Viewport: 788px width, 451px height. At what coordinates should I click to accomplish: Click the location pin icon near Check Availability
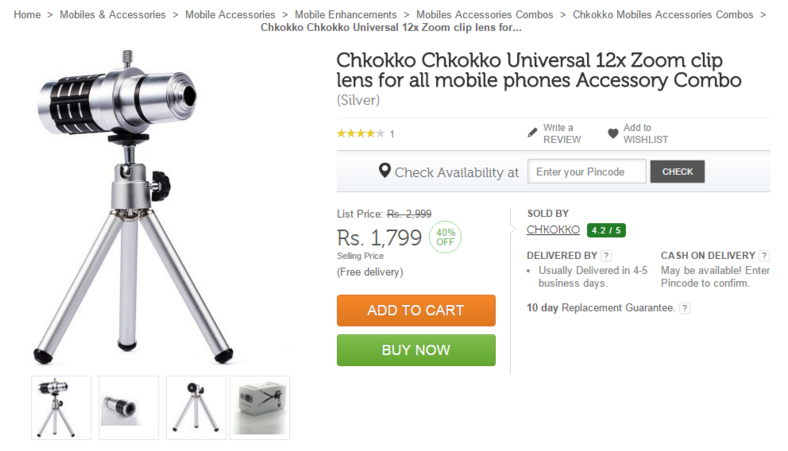[384, 171]
